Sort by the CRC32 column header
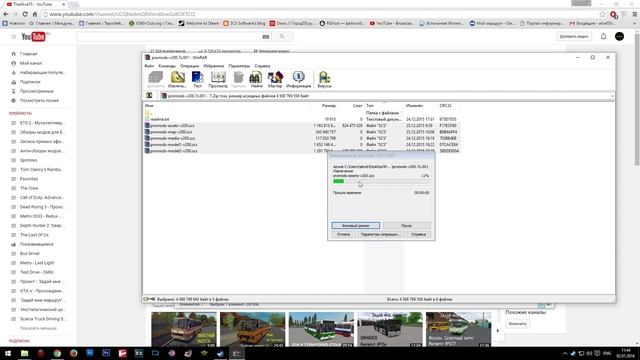Viewport: 640px width, 360px height. tap(445, 106)
